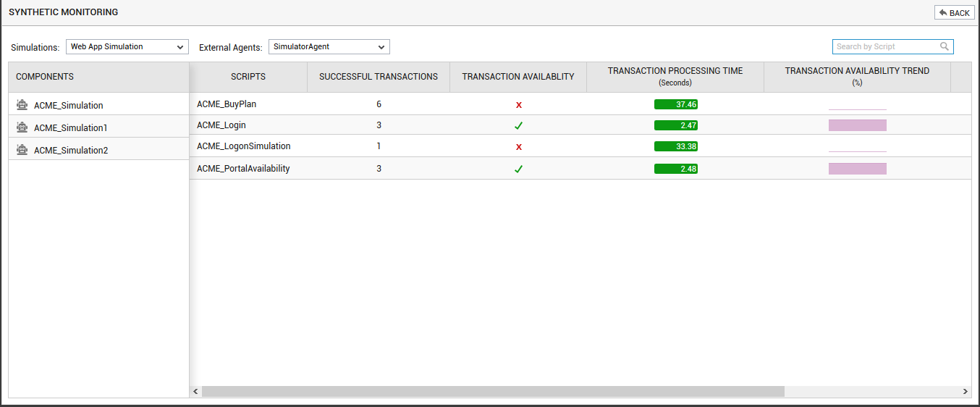
Task: Click the green checkmark for ACME_Login
Action: [x=519, y=126]
